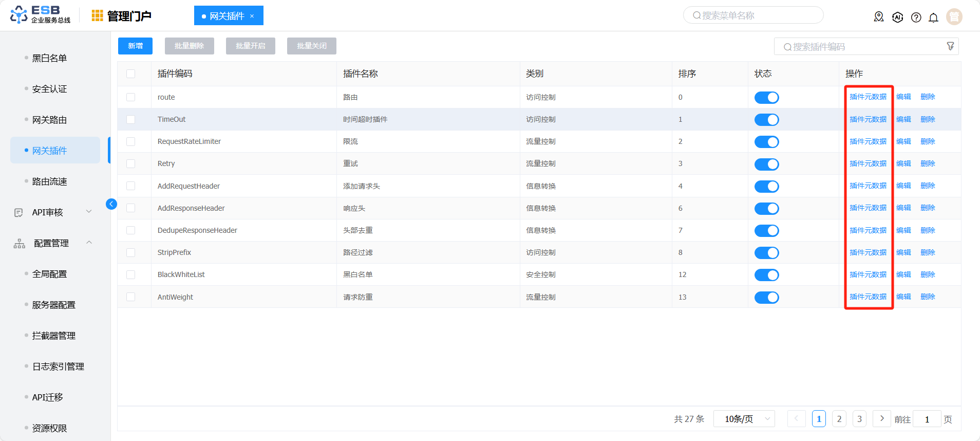980x441 pixels.
Task: Click the 新增 button
Action: click(x=135, y=46)
